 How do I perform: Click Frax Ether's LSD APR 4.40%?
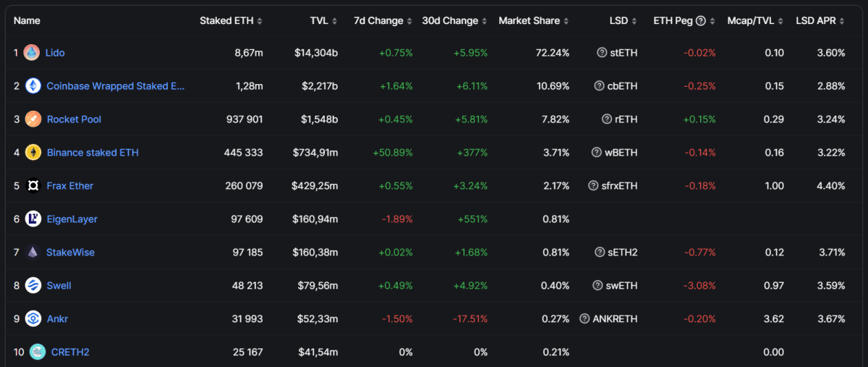830,186
